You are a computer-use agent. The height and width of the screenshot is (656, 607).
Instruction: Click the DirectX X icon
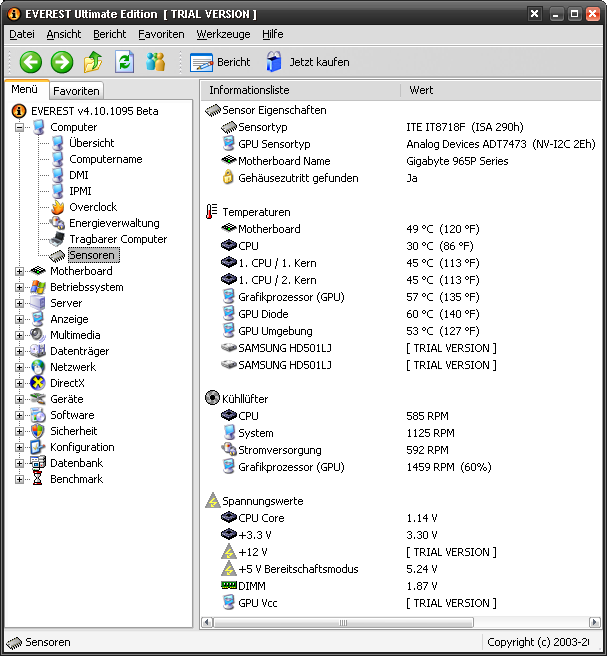[x=38, y=383]
